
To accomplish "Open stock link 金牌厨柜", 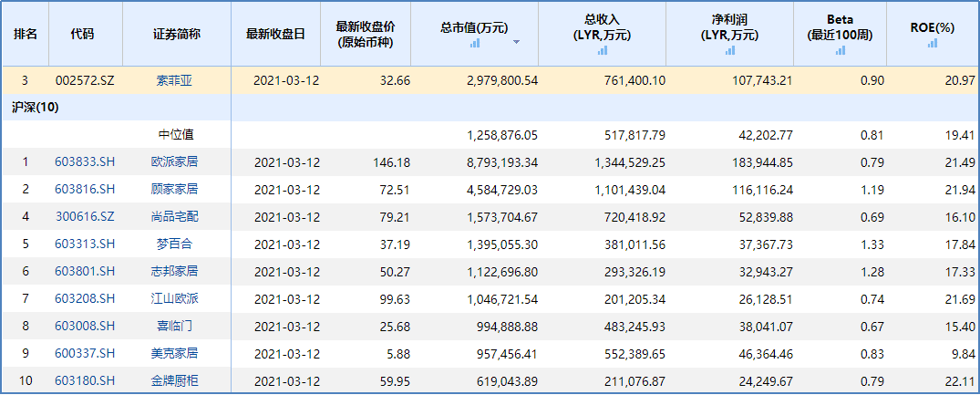I will [174, 380].
